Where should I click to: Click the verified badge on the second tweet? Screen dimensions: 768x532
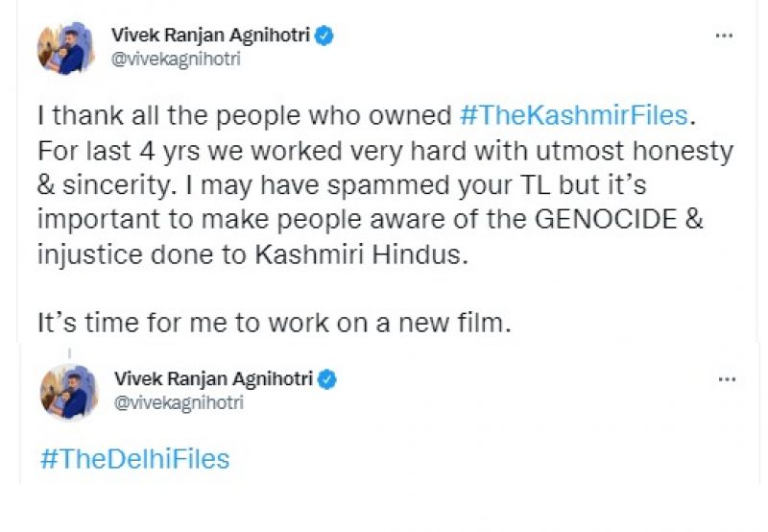tap(326, 379)
